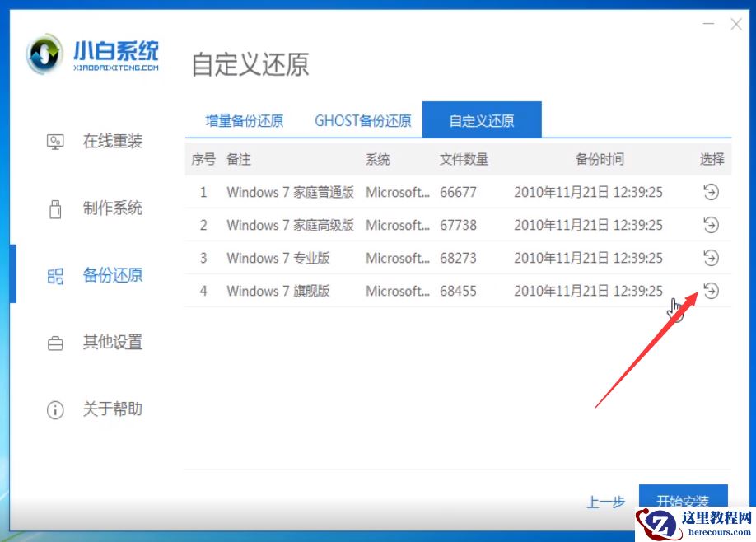
Task: Click the restore icon for Windows 7 家庭普通版
Action: 711,192
